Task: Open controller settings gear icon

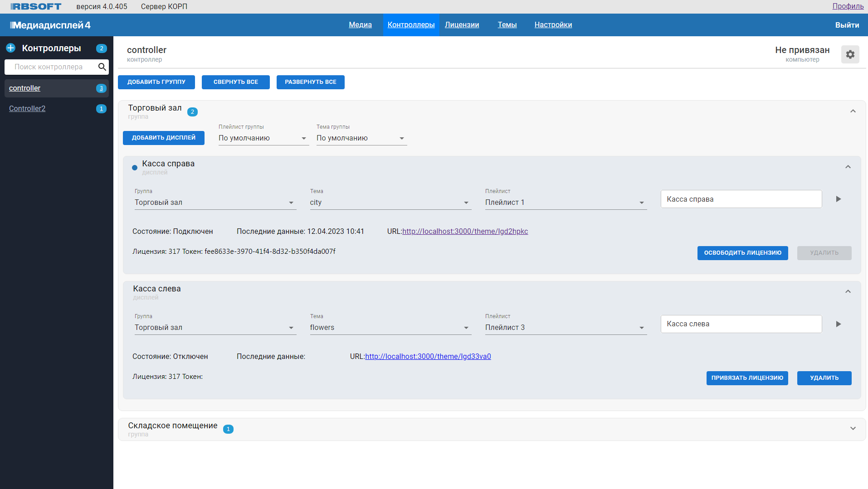Action: tap(850, 54)
